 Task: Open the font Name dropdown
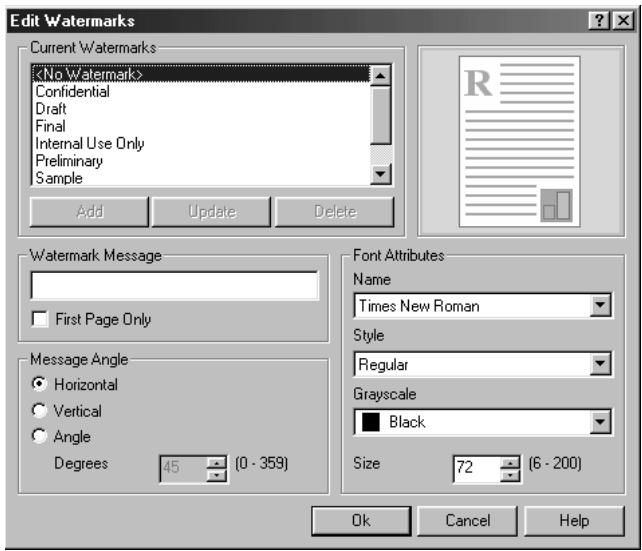(x=600, y=305)
